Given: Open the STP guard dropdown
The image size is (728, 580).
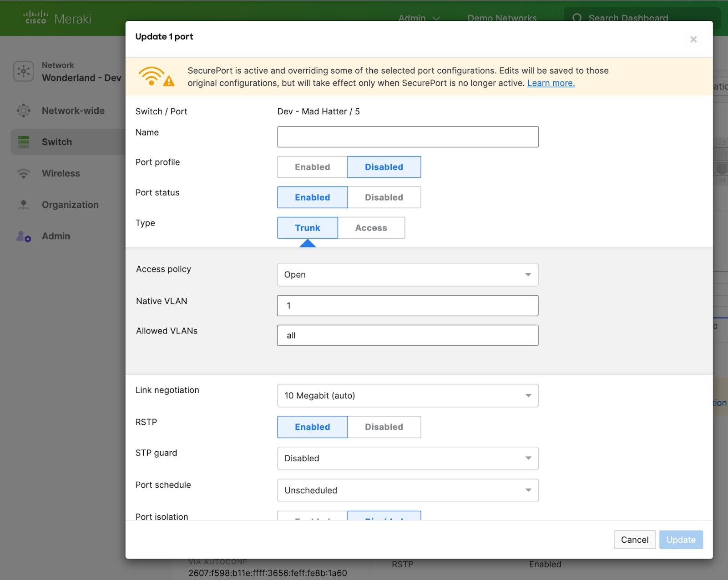Looking at the screenshot, I should click(407, 458).
